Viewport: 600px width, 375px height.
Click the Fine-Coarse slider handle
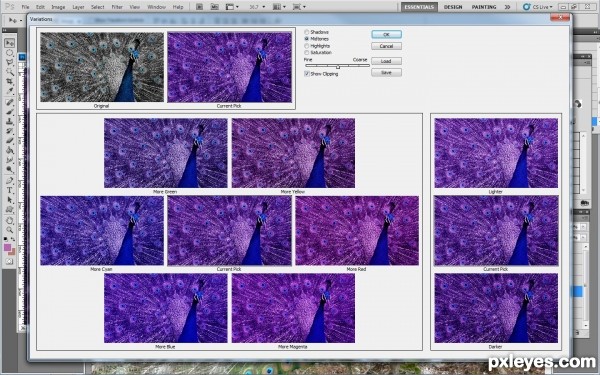[x=338, y=67]
